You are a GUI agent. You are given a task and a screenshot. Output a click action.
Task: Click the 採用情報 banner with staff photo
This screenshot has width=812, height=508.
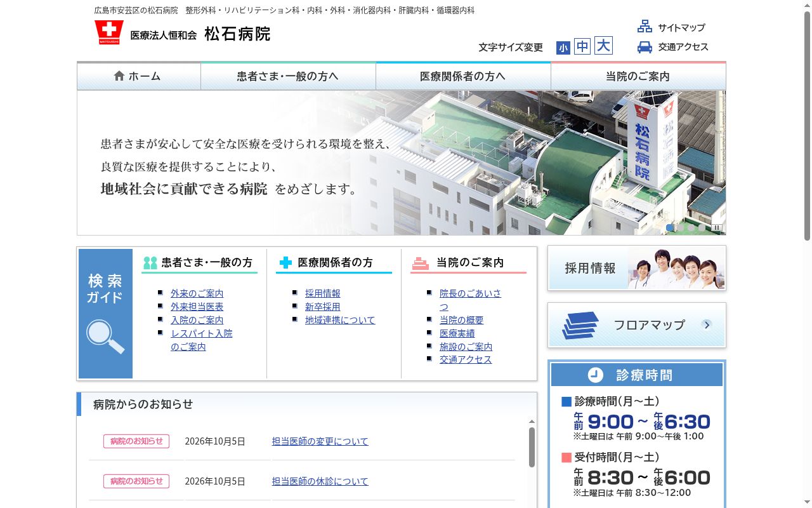pyautogui.click(x=637, y=268)
